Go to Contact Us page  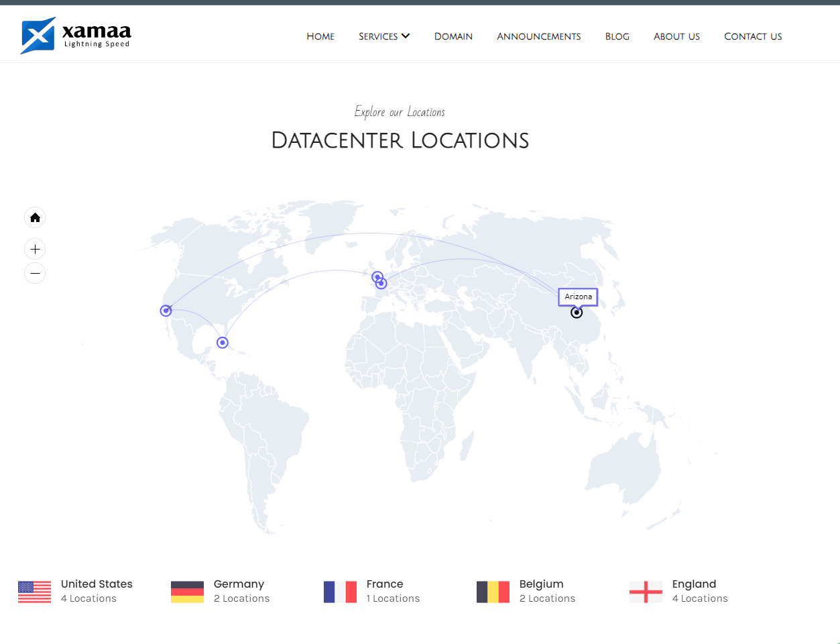[x=753, y=36]
